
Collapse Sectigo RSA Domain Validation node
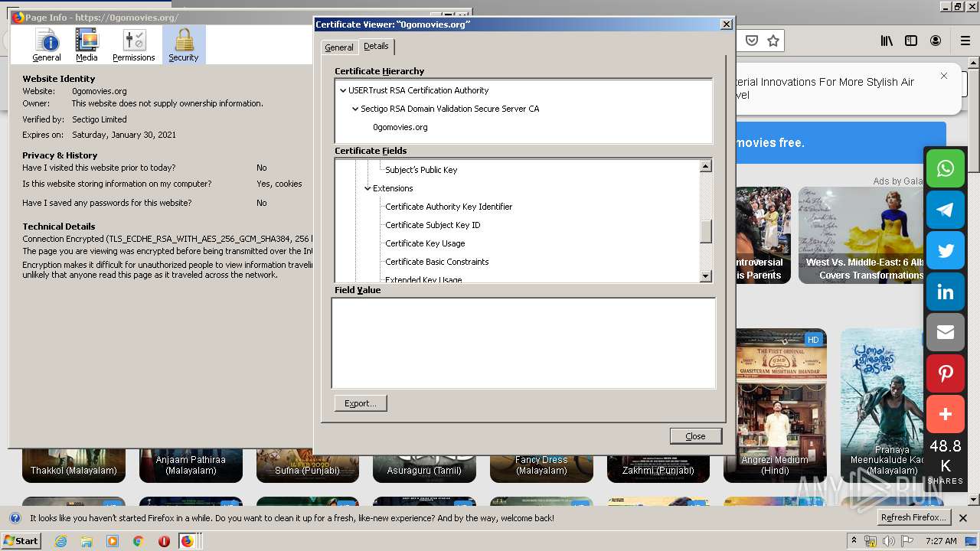click(355, 109)
